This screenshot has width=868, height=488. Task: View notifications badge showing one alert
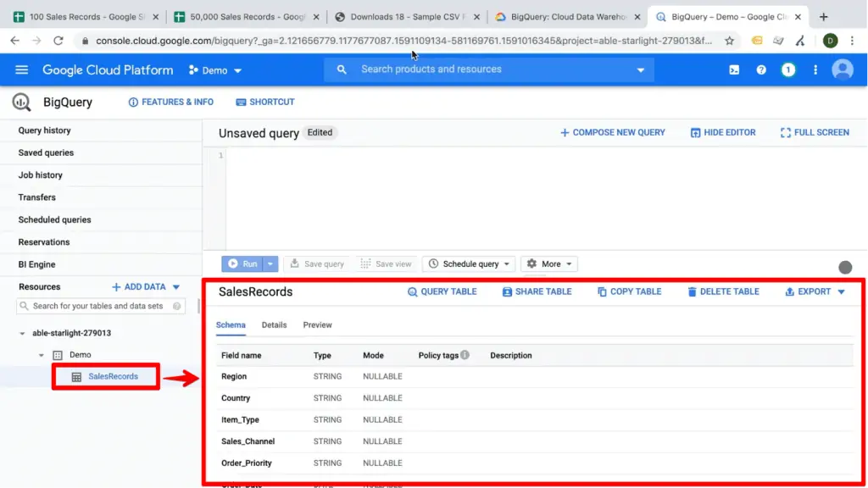click(x=788, y=70)
